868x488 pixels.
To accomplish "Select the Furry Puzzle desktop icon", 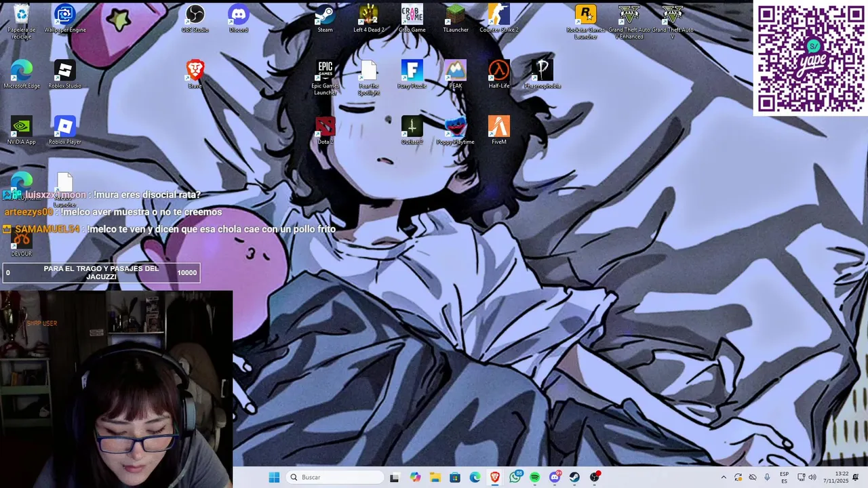I will (x=412, y=75).
